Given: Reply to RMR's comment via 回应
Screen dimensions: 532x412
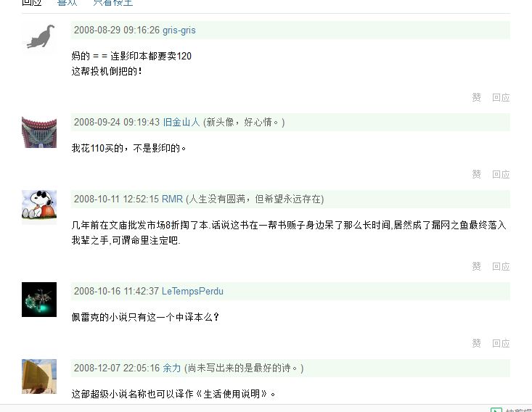Looking at the screenshot, I should tap(501, 266).
